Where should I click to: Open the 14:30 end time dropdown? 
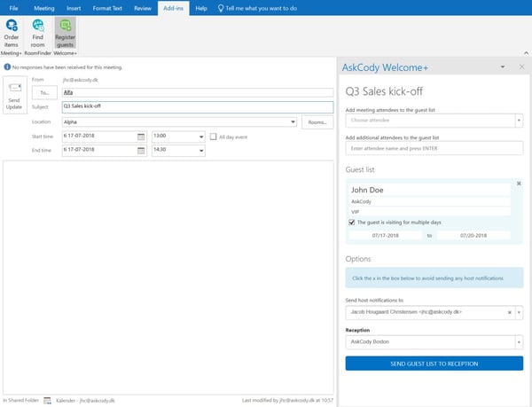click(x=201, y=151)
